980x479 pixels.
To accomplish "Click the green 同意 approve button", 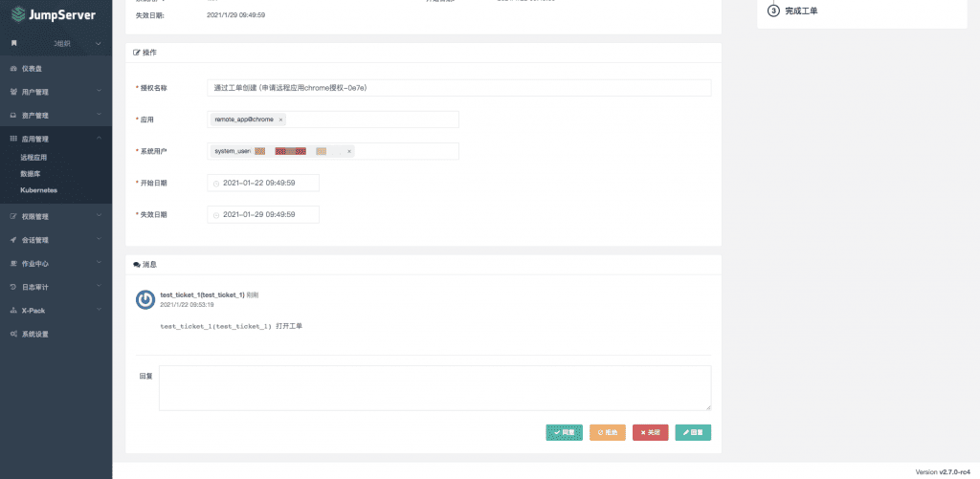I will [x=565, y=432].
